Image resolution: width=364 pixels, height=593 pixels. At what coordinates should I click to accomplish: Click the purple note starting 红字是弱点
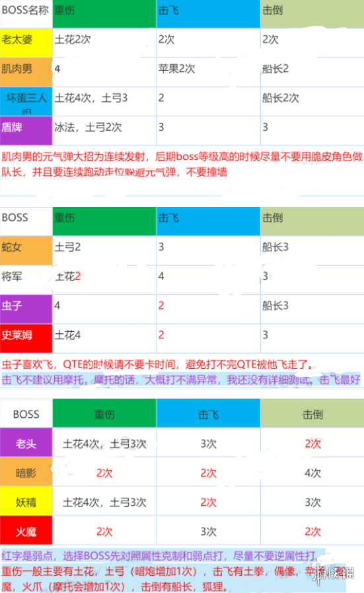pyautogui.click(x=161, y=555)
